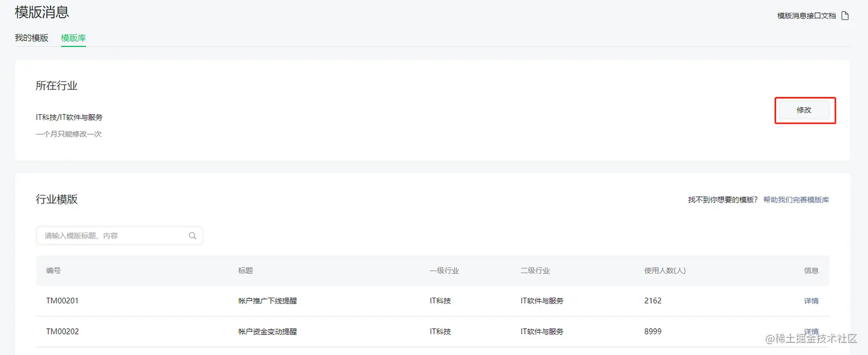
Task: Click the 修改 button to change industry
Action: tap(805, 110)
